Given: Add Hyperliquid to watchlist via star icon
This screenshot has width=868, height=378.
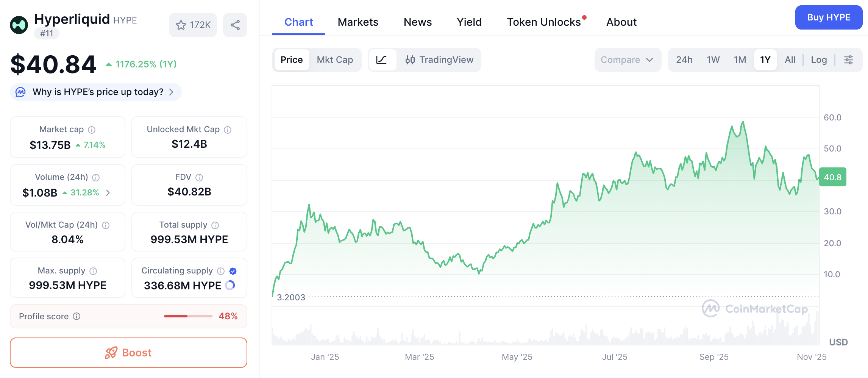Looking at the screenshot, I should 180,25.
